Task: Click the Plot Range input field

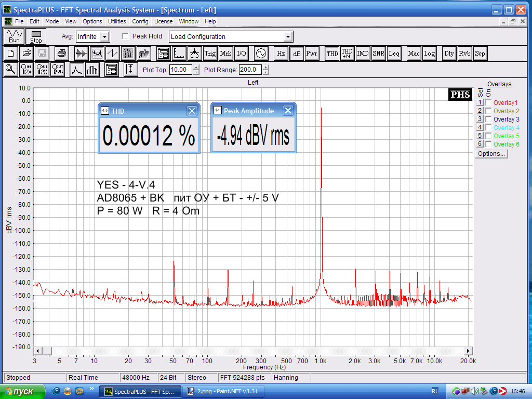Action: 249,70
